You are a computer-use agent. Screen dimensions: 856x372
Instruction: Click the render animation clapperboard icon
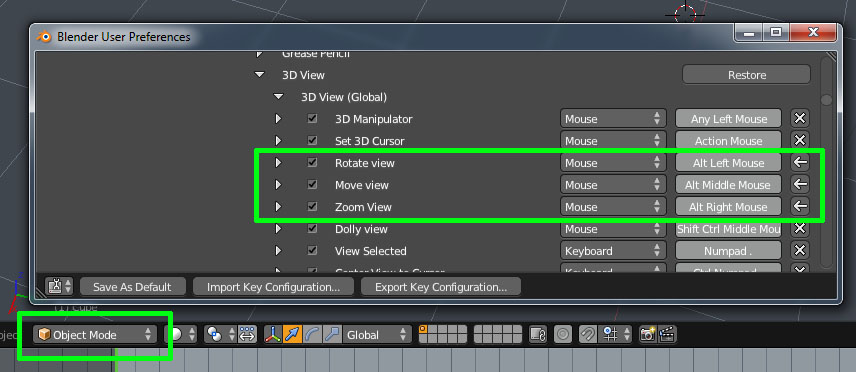tap(667, 334)
